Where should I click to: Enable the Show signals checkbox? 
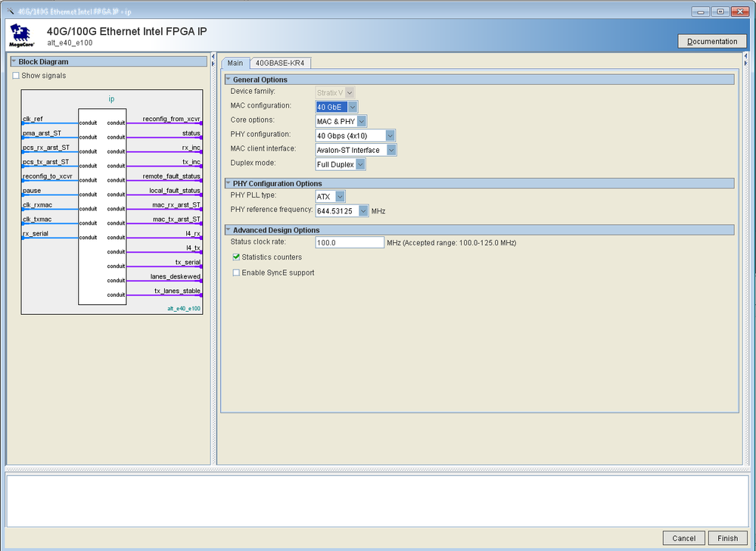coord(16,76)
